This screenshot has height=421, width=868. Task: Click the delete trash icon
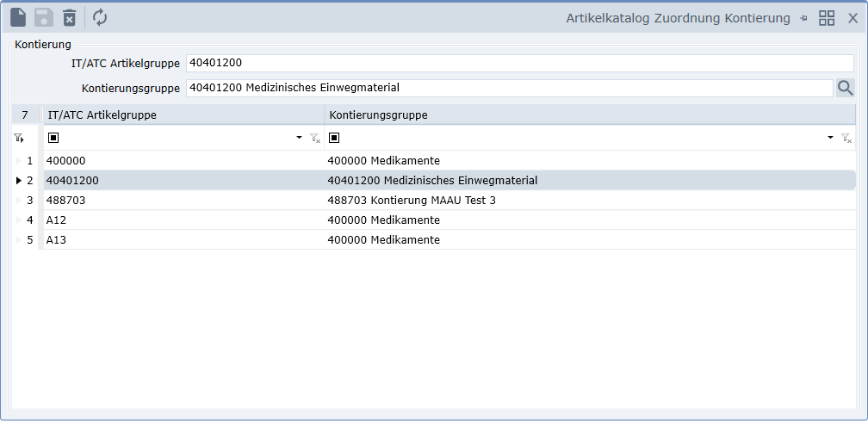tap(69, 17)
